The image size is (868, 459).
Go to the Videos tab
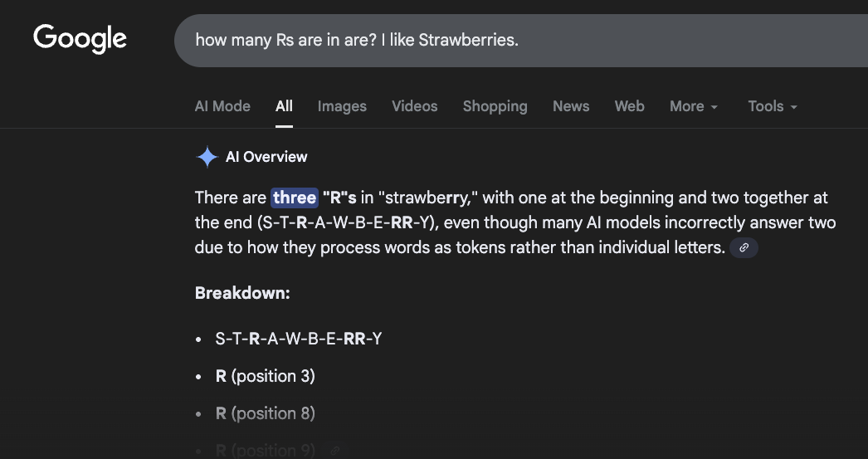[414, 106]
